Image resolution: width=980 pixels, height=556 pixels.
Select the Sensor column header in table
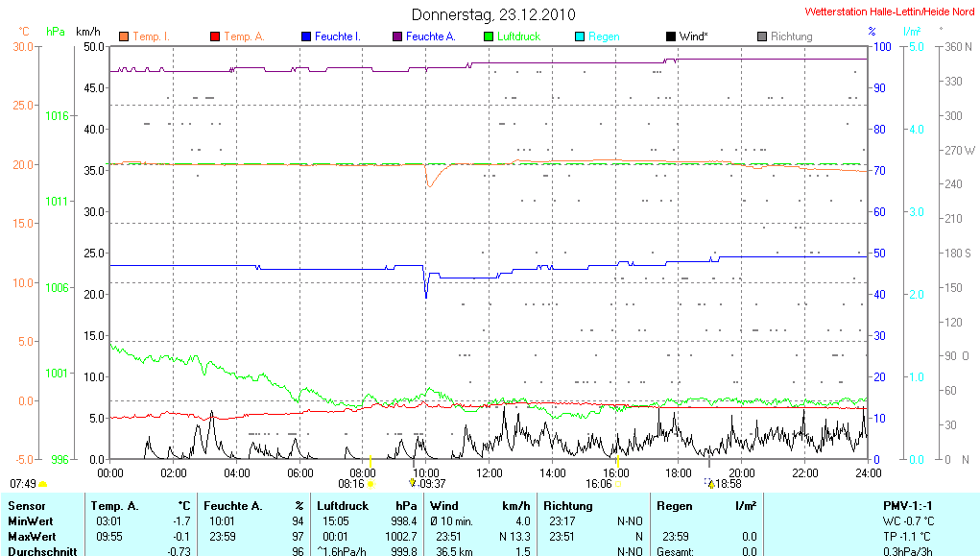point(27,505)
